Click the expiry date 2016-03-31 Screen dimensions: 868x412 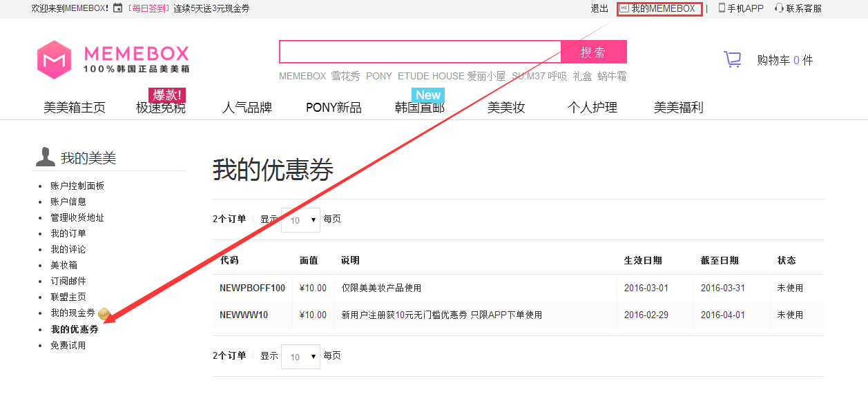point(723,288)
